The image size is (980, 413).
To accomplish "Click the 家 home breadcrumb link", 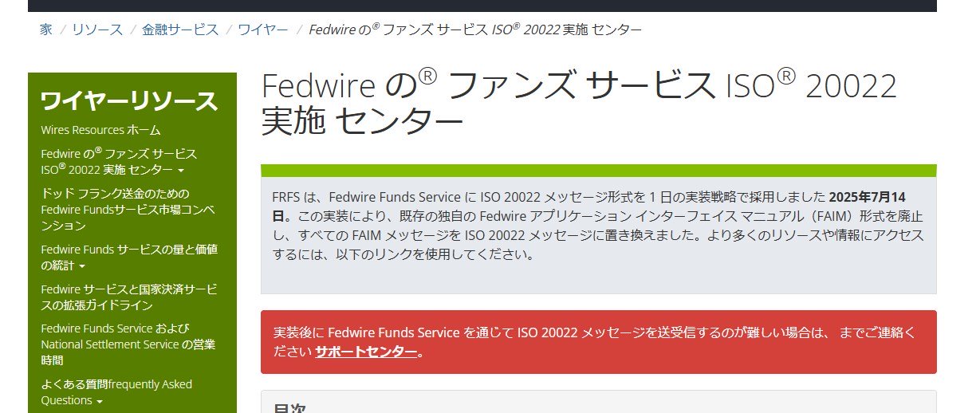I will 46,29.
